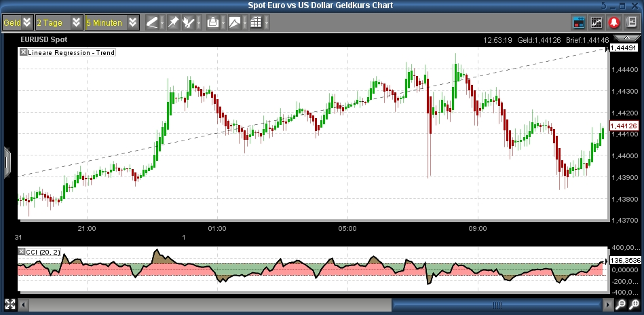Click the -200,0 CCI axis label
Image resolution: width=644 pixels, height=315 pixels.
click(625, 281)
